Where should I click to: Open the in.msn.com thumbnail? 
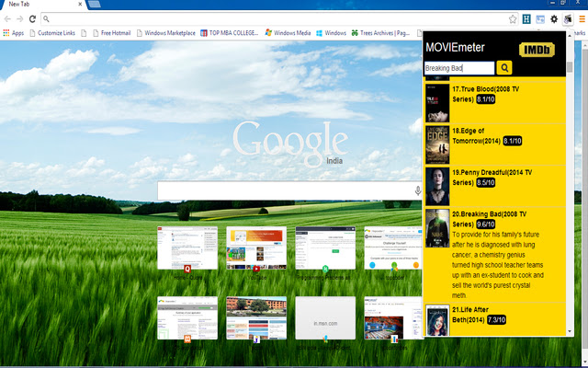[x=325, y=318]
